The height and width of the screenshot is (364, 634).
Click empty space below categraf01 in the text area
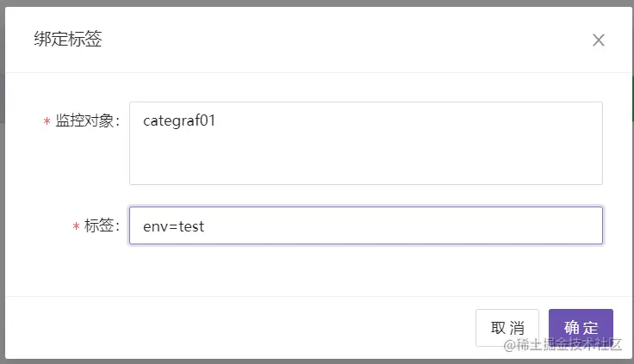pyautogui.click(x=366, y=159)
